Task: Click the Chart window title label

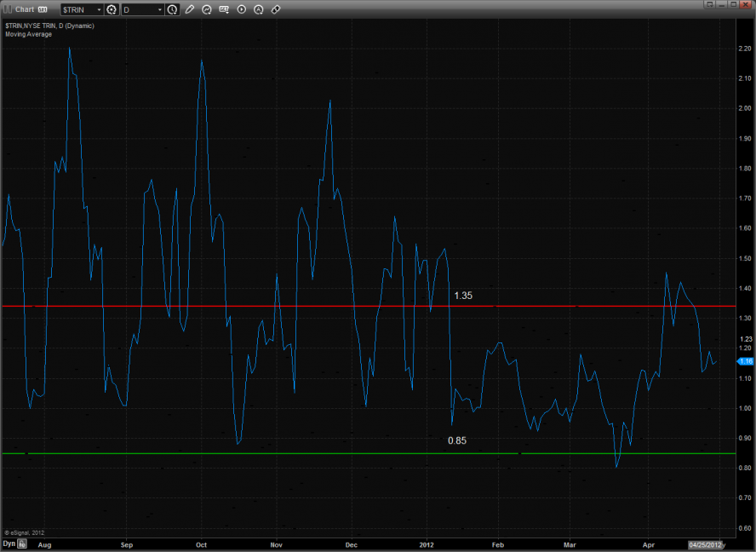Action: (25, 9)
